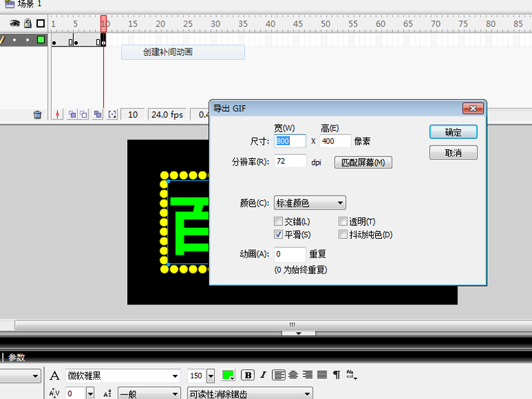Viewport: 532px width, 399px height.
Task: Confirm export with the 确定 button
Action: [454, 132]
